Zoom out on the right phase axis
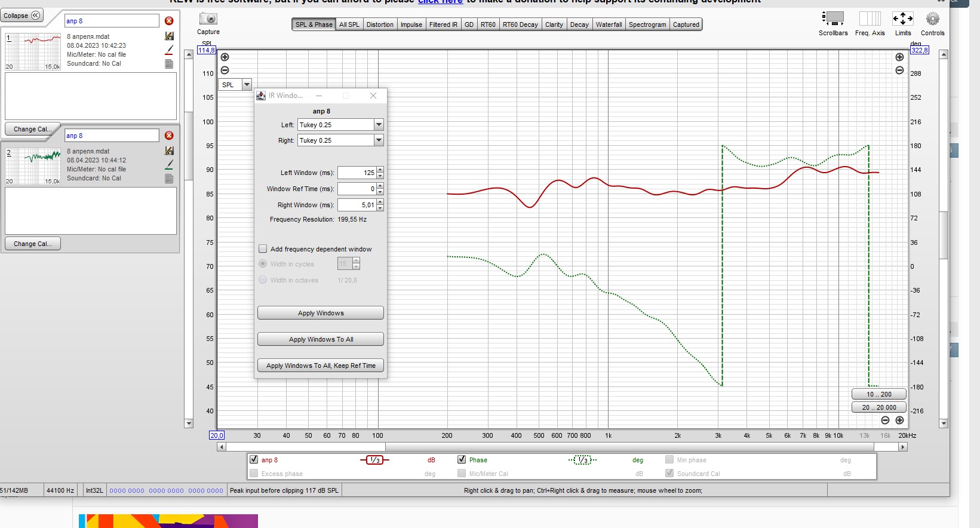This screenshot has height=528, width=980. (899, 70)
